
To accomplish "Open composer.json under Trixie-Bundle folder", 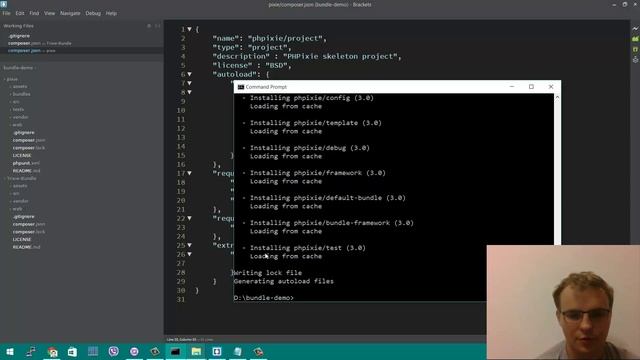I will click(29, 224).
